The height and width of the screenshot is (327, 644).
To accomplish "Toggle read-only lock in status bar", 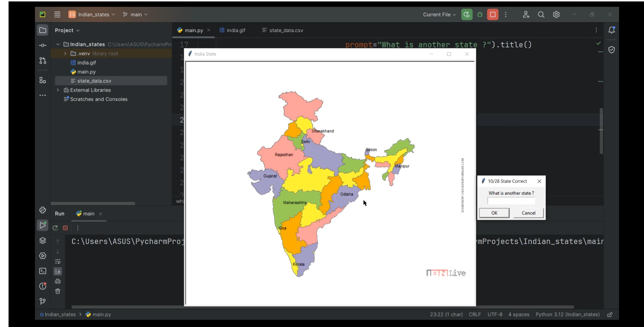I will click(x=610, y=315).
